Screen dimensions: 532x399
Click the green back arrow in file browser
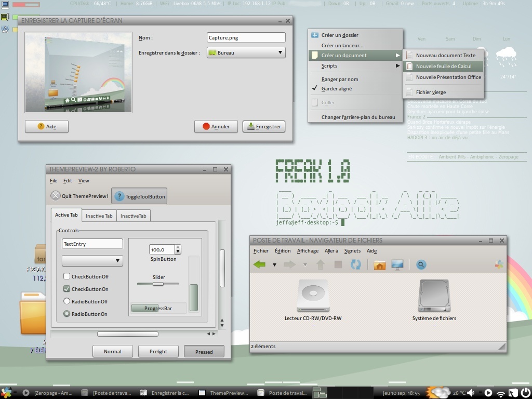(x=260, y=264)
